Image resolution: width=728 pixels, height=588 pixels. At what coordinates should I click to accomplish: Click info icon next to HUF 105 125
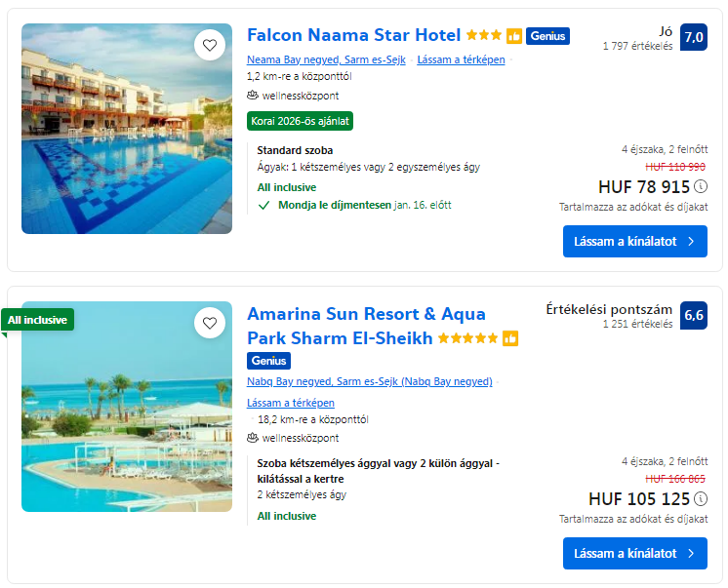(701, 499)
